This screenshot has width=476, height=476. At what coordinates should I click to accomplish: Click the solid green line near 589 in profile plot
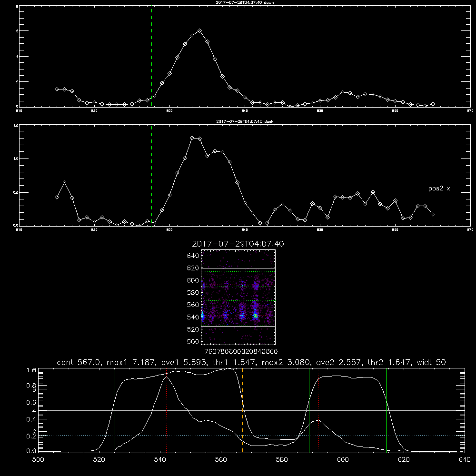(x=309, y=410)
